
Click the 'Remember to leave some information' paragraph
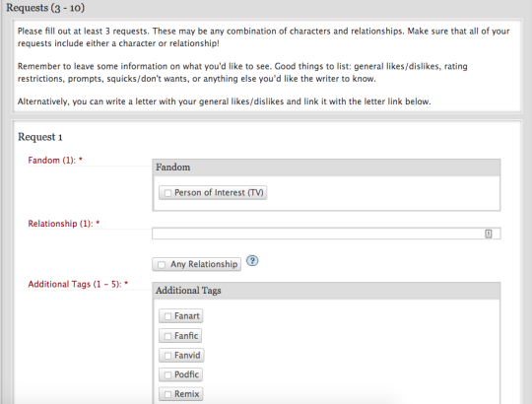(242, 72)
